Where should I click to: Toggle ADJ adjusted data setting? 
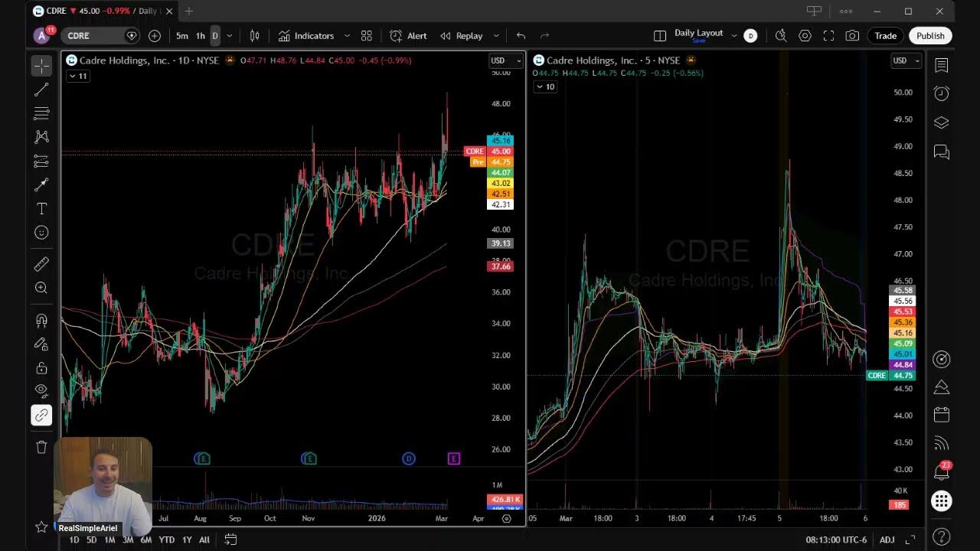tap(887, 540)
